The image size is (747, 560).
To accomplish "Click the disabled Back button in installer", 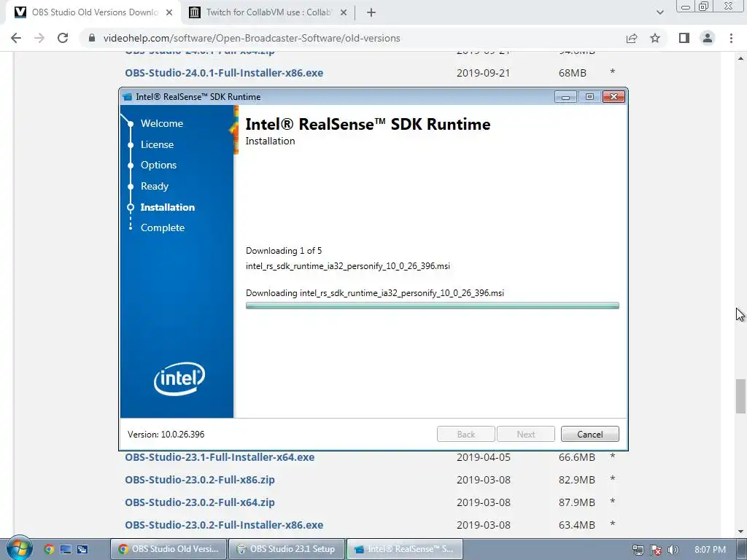I will (x=466, y=435).
